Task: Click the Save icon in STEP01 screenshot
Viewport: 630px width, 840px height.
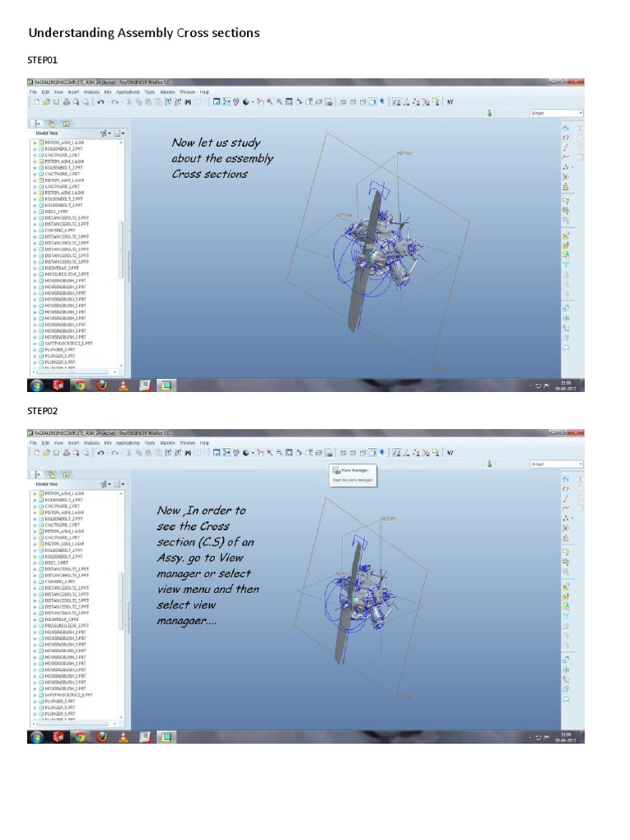Action: coord(56,102)
